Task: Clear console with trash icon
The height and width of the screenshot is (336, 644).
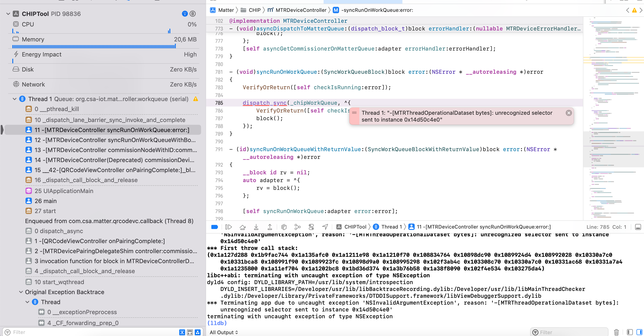Action: point(616,332)
